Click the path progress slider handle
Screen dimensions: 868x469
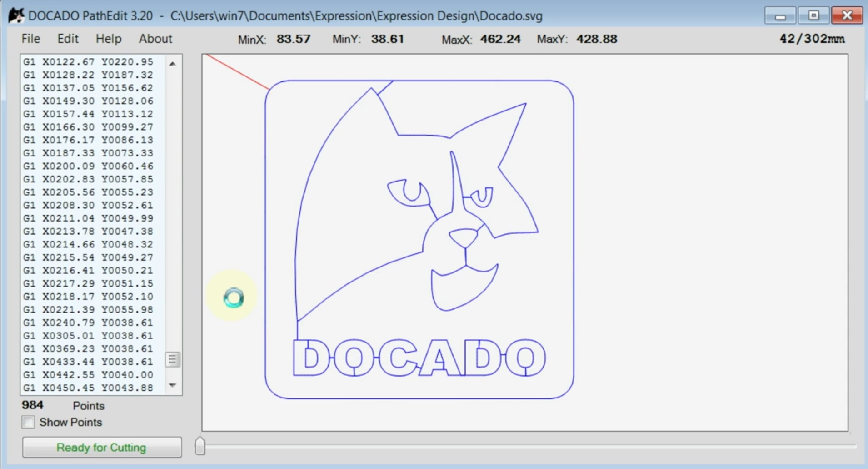200,446
